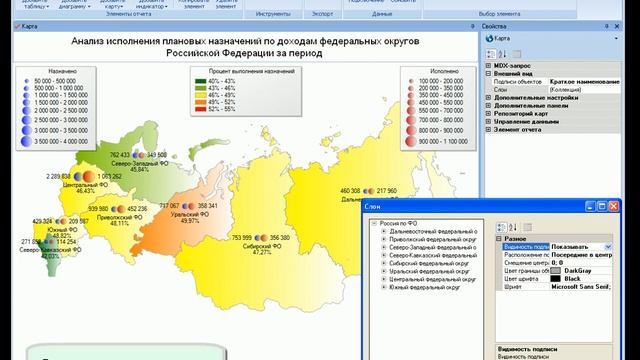Click blue bubble of Центральный ФО

[78, 177]
